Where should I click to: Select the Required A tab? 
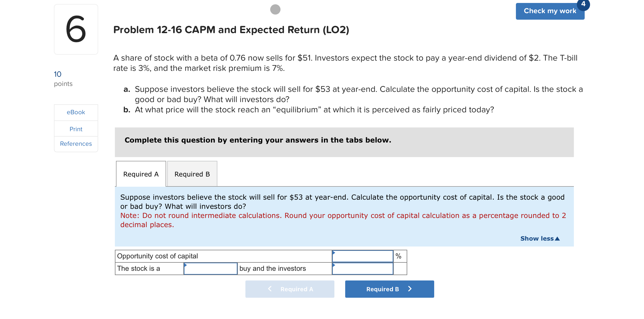tap(141, 174)
